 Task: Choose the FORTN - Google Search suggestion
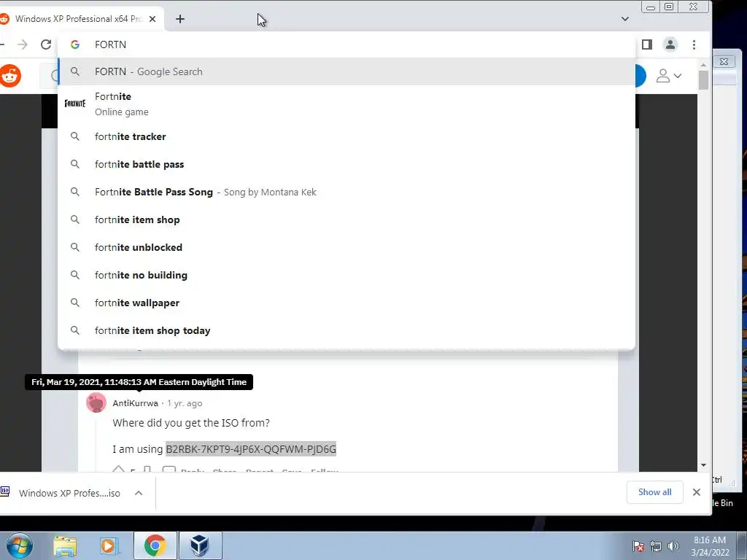pyautogui.click(x=347, y=71)
